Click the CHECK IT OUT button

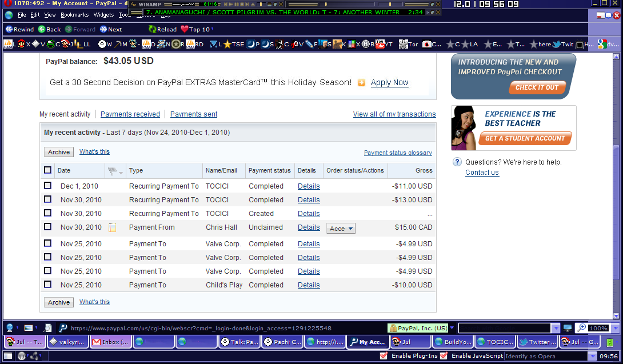tap(537, 87)
